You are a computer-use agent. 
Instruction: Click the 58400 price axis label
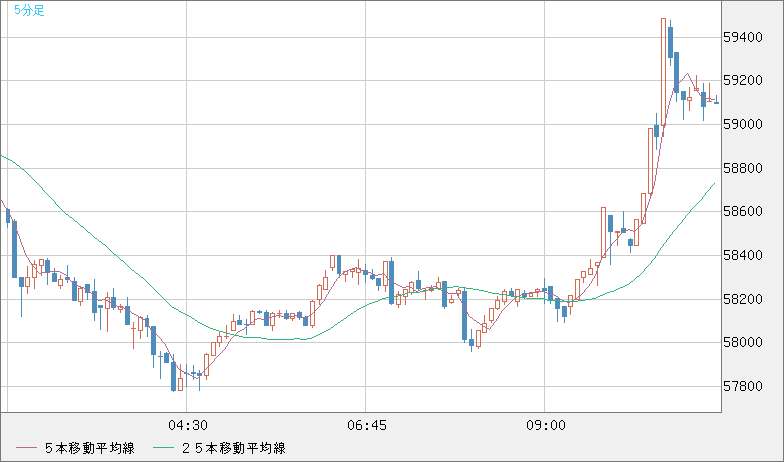click(742, 256)
